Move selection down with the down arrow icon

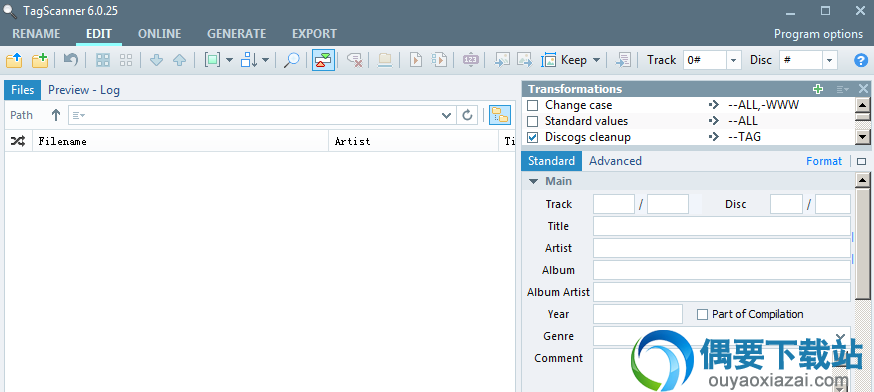(157, 60)
